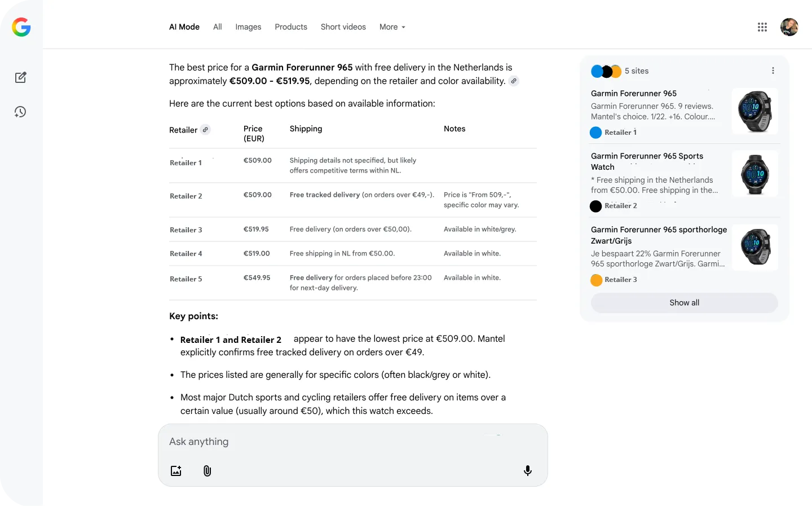
Task: Start voice input with the microphone
Action: tap(527, 471)
